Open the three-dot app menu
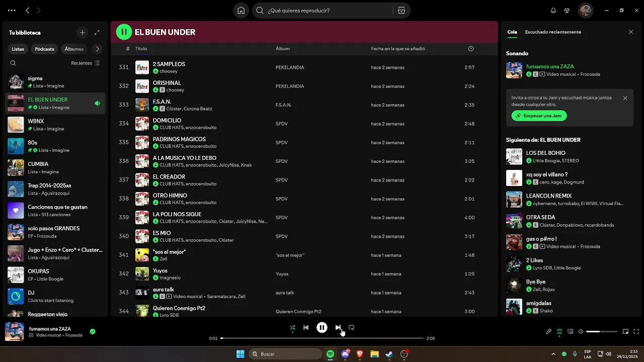This screenshot has height=362, width=644. (12, 10)
